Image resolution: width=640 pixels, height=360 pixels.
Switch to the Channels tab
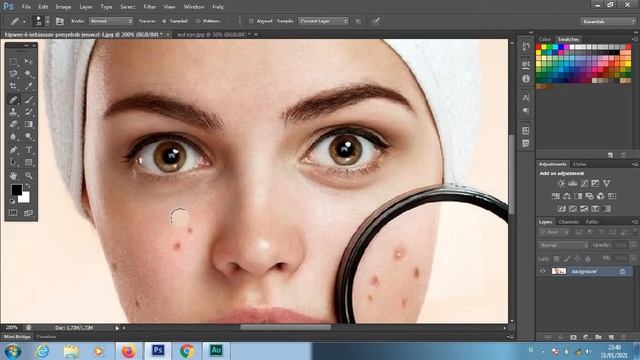point(569,222)
